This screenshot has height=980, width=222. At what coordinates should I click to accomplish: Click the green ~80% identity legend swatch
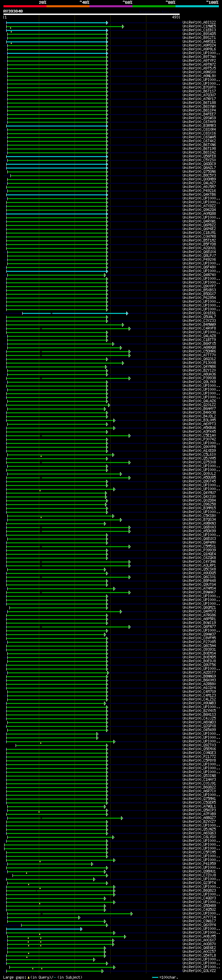[x=154, y=6]
